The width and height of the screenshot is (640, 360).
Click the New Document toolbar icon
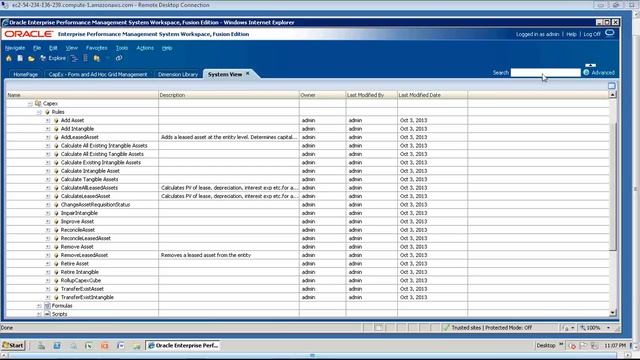pos(20,58)
